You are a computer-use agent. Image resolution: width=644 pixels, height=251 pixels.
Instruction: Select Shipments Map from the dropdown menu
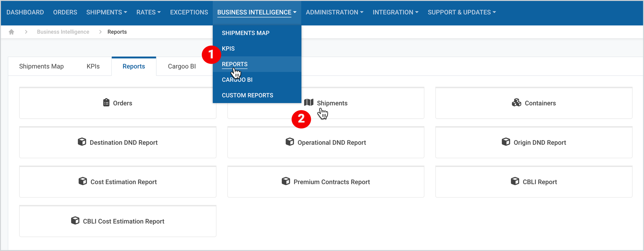click(x=257, y=33)
